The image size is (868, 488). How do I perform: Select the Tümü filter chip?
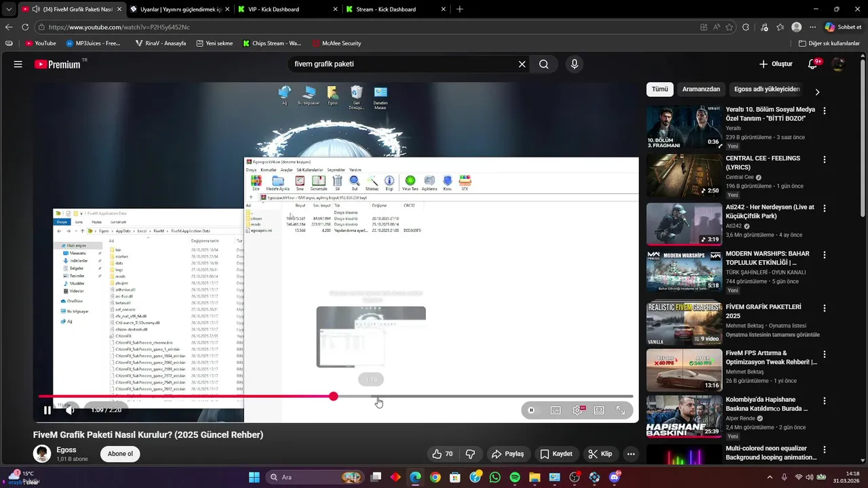pyautogui.click(x=660, y=89)
